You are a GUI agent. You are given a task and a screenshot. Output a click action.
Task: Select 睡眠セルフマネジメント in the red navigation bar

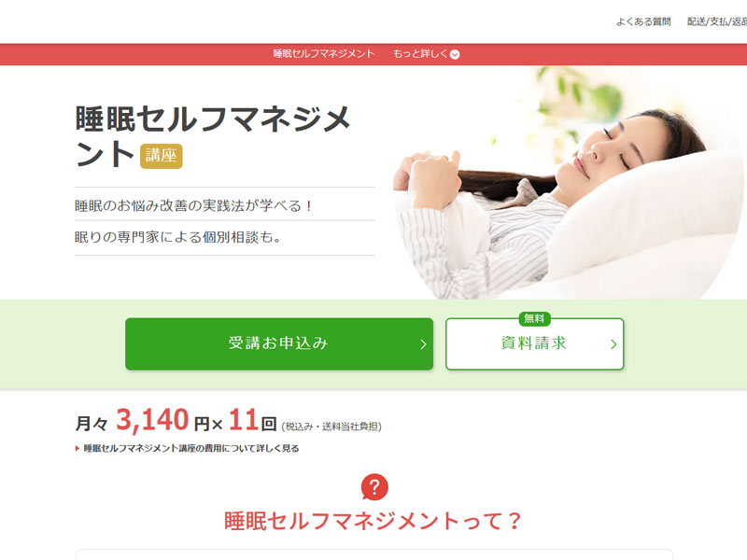pos(323,54)
